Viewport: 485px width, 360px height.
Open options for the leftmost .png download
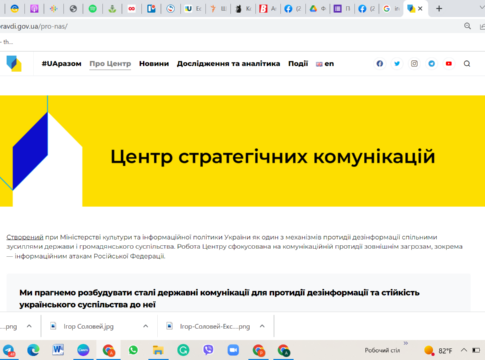click(29, 326)
